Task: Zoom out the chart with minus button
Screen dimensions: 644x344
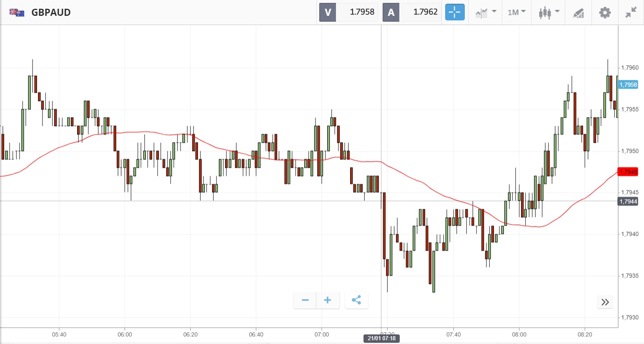Action: (305, 300)
